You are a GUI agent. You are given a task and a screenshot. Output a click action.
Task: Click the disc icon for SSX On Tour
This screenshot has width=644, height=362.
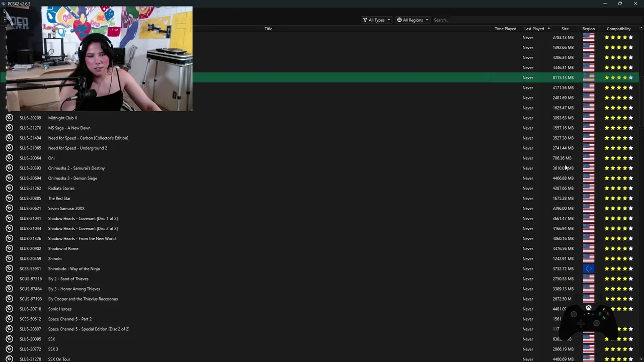(x=9, y=359)
